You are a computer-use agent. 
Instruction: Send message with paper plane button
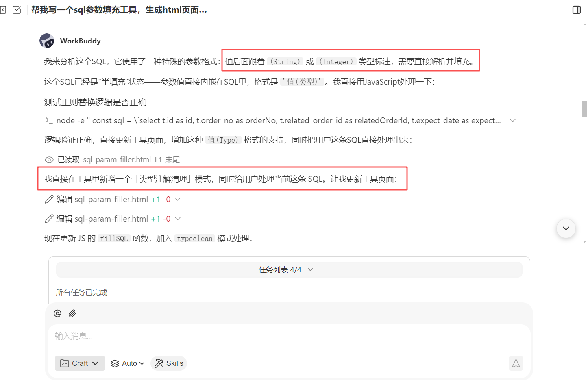point(516,363)
